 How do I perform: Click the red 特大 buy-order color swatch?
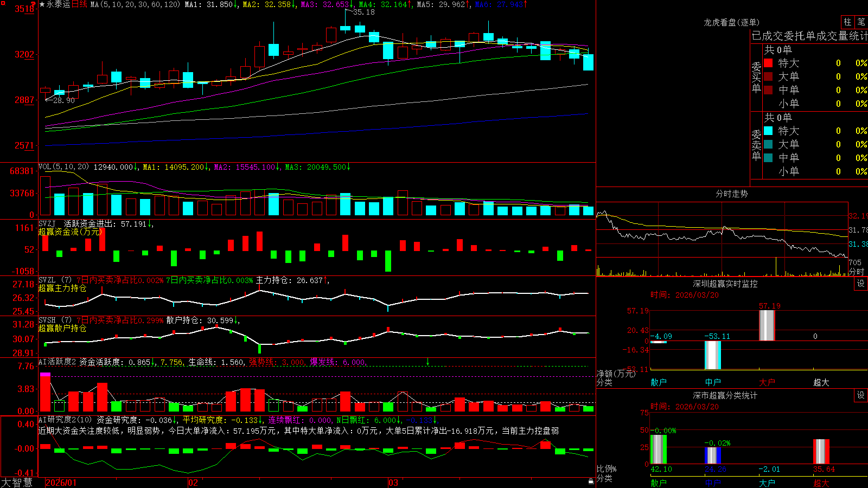point(768,63)
